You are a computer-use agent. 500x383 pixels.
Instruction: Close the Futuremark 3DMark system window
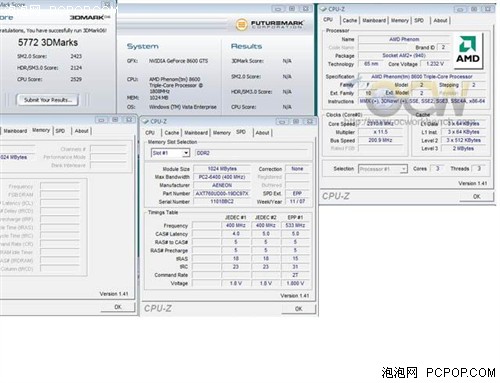pyautogui.click(x=305, y=9)
